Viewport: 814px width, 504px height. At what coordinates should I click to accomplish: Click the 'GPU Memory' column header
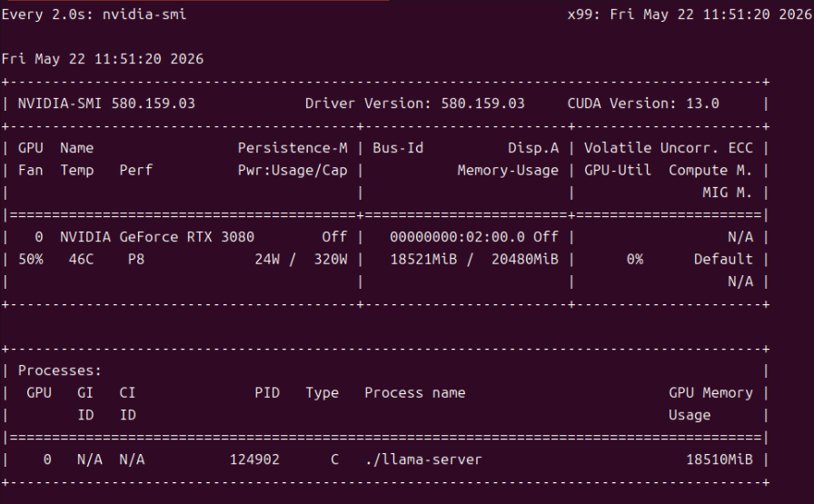[710, 393]
